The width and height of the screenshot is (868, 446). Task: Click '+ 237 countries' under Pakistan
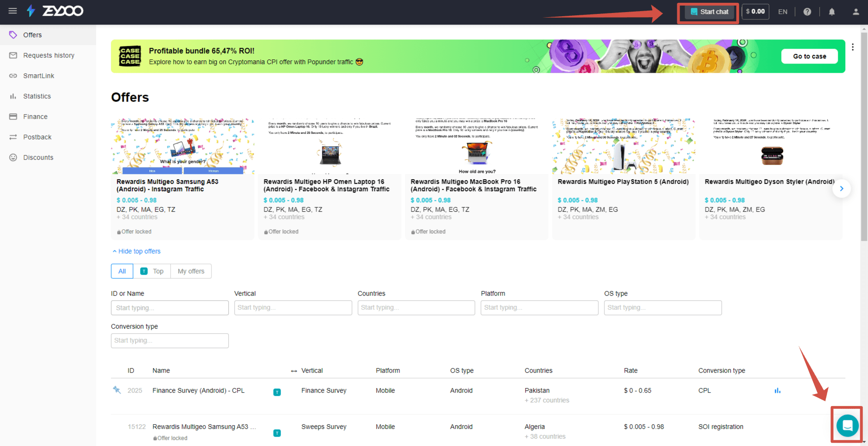click(x=547, y=400)
